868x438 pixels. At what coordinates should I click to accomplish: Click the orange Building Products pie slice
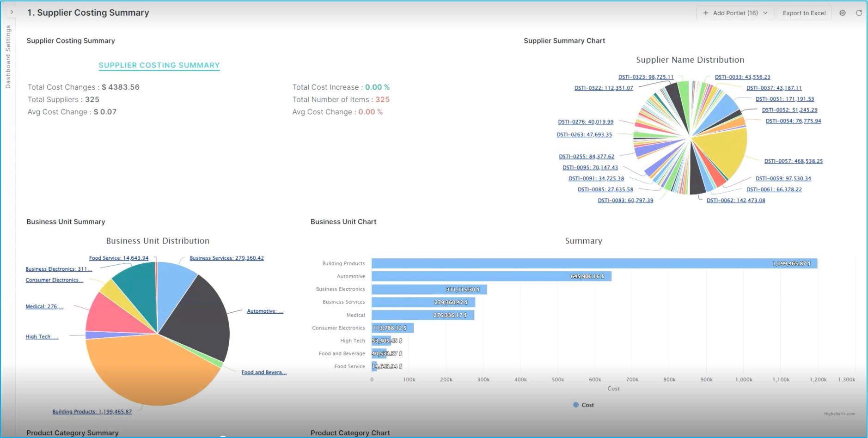[x=148, y=370]
